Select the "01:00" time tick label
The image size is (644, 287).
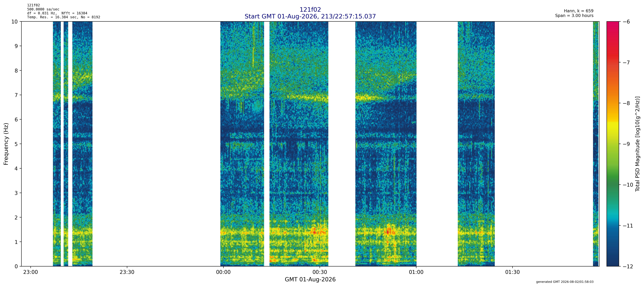point(416,272)
